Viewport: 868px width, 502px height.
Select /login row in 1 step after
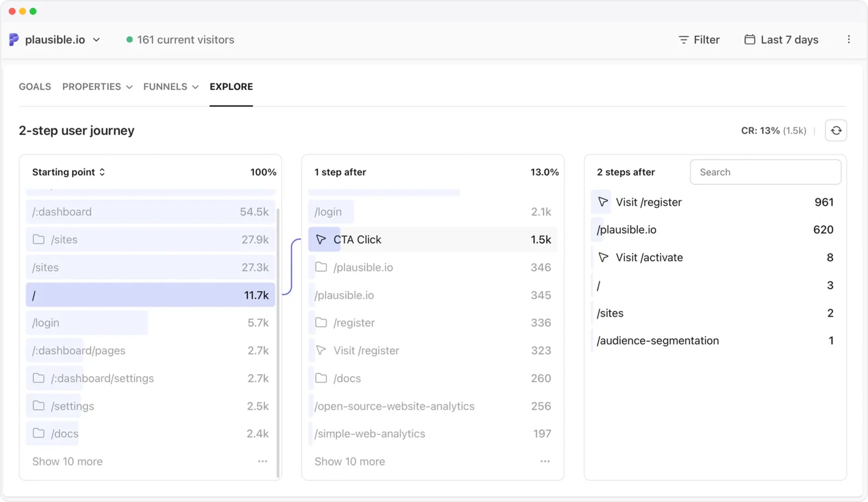[432, 212]
